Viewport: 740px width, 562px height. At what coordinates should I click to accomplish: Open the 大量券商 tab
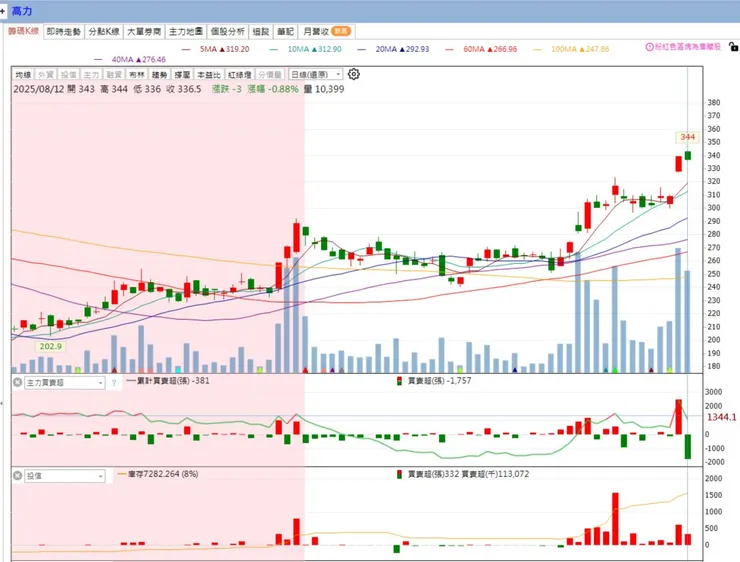coord(144,32)
